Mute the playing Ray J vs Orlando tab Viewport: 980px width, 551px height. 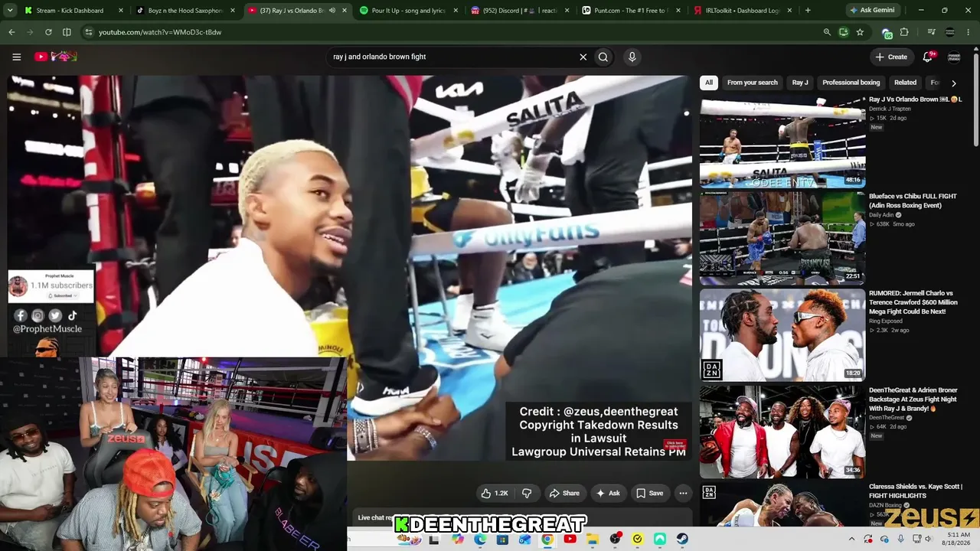tap(332, 11)
